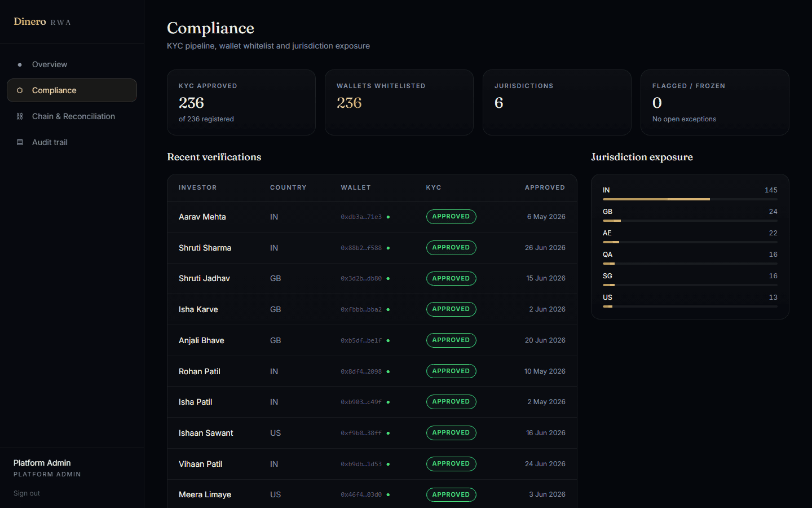Click green status dot beside wallet 0x46f4…03d0
This screenshot has width=812, height=508.
[388, 494]
